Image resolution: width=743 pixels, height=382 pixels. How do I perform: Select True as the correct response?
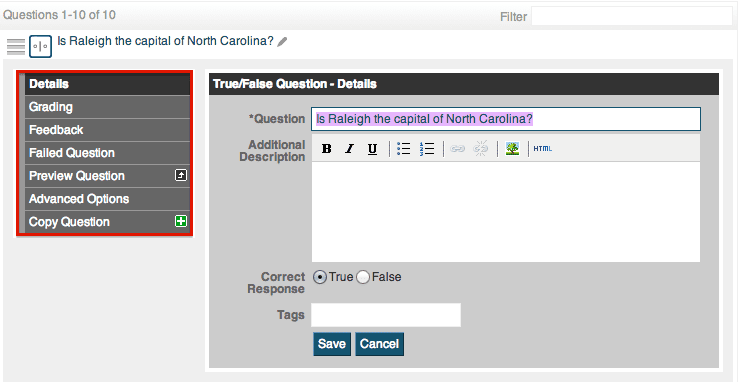tap(320, 277)
